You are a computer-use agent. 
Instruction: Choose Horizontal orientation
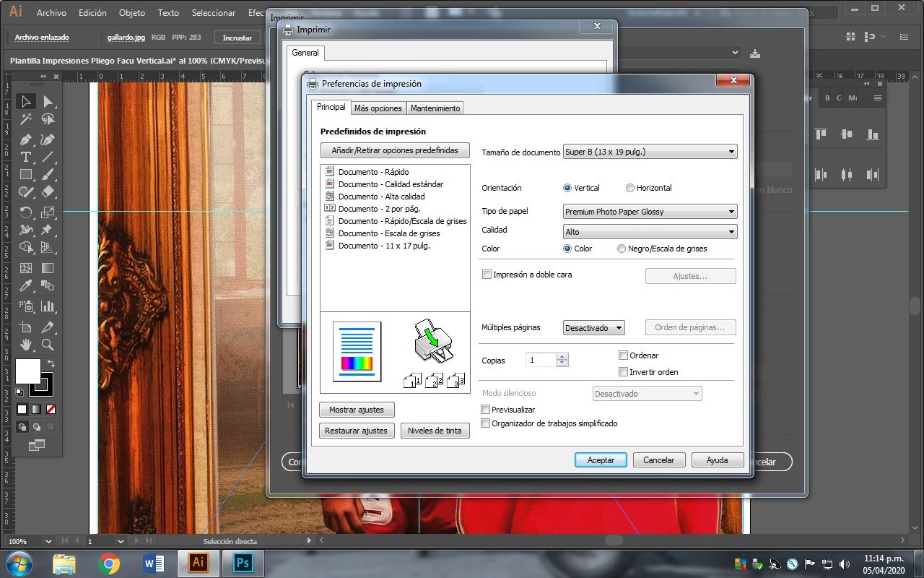[x=630, y=188]
